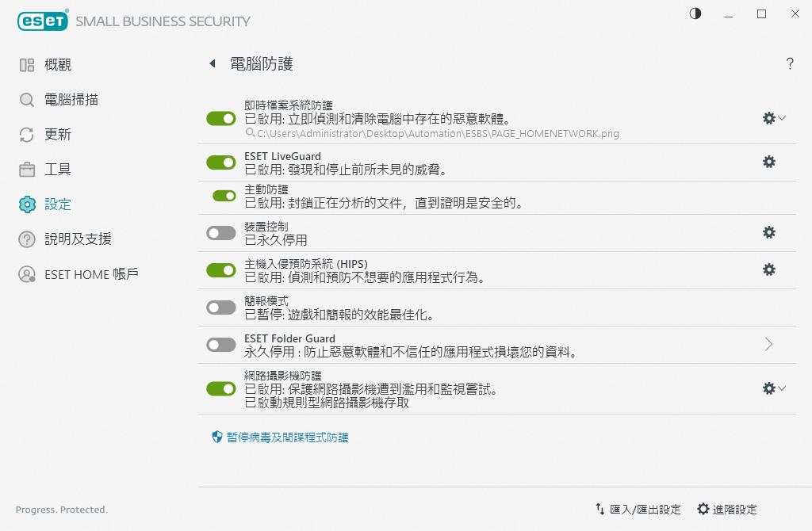Open gear settings for 裝置控制
Image resolution: width=812 pixels, height=531 pixels.
tap(768, 232)
